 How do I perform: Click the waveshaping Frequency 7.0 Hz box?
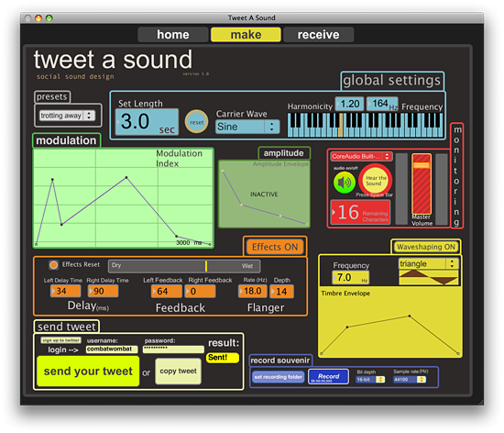coord(351,277)
